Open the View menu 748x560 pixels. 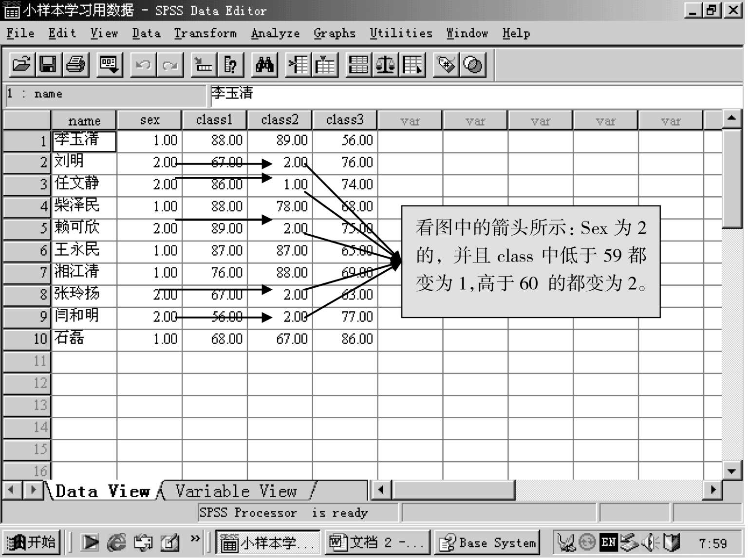pos(104,33)
